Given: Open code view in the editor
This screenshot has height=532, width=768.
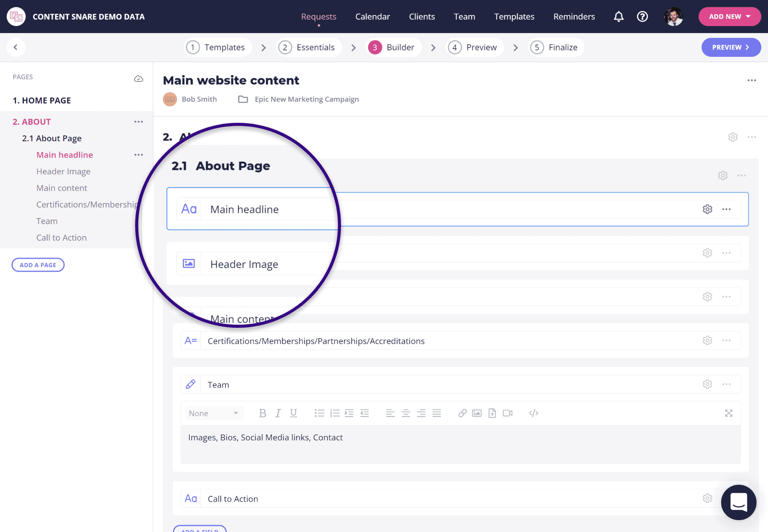Looking at the screenshot, I should point(533,413).
